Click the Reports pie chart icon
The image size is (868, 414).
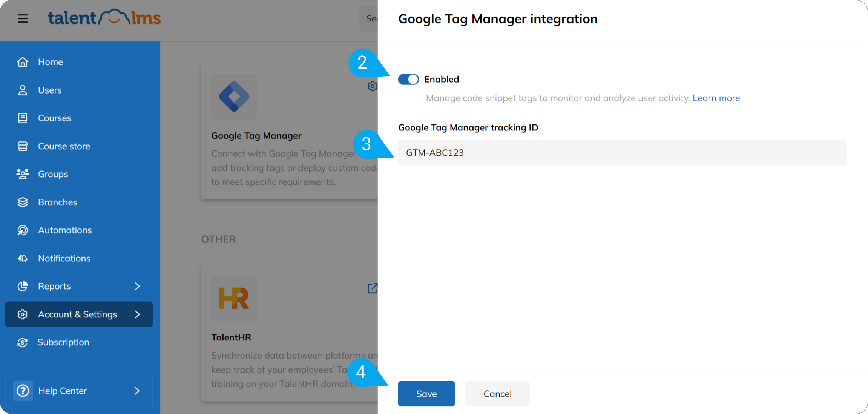tap(23, 286)
